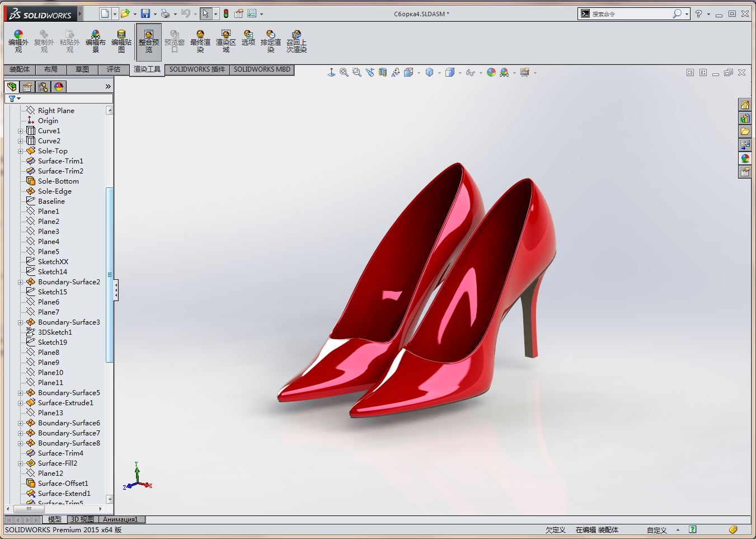This screenshot has width=756, height=539.
Task: Expand the Sole-Top tree node
Action: coord(21,151)
